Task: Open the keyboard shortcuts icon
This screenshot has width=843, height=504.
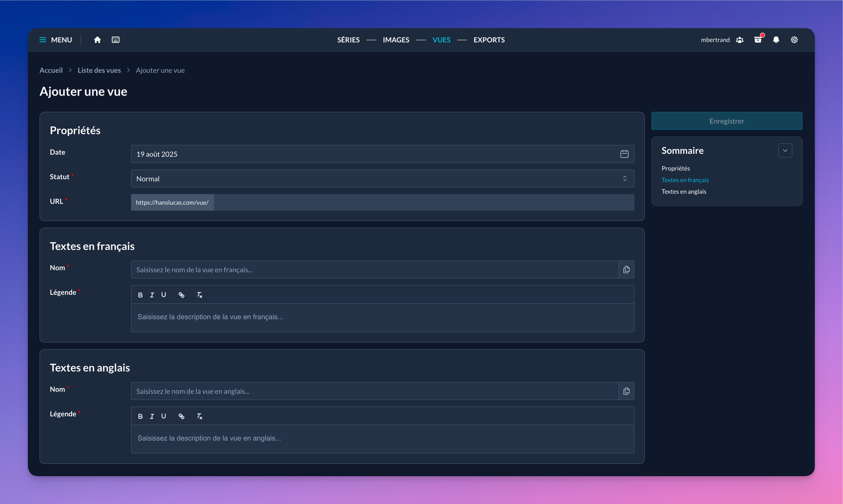Action: click(x=116, y=40)
